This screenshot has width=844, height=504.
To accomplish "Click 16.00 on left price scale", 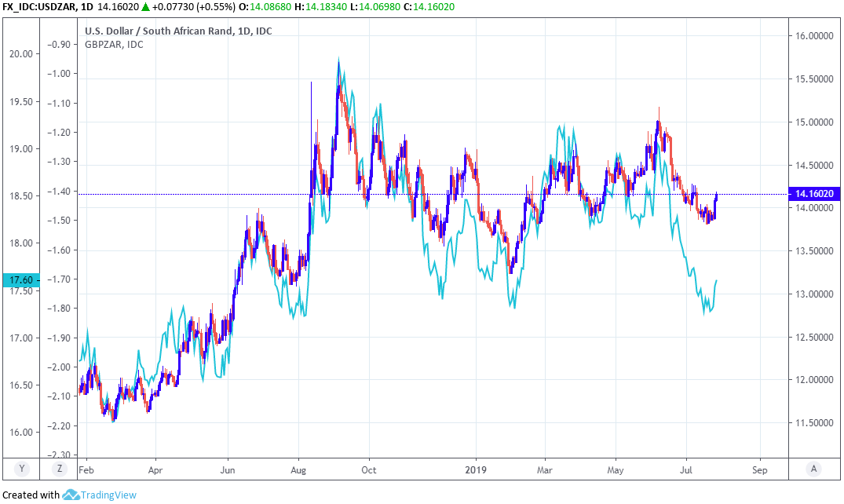I will (x=21, y=432).
